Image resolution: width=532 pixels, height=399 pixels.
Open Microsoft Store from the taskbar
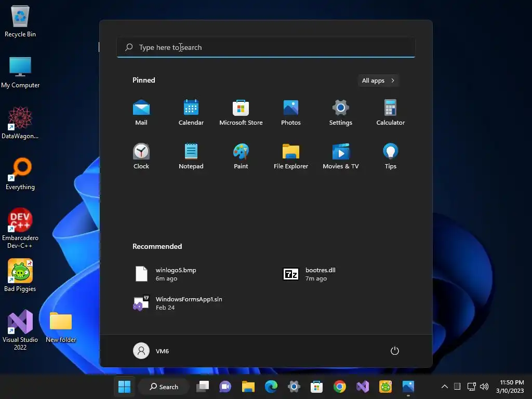(316, 387)
